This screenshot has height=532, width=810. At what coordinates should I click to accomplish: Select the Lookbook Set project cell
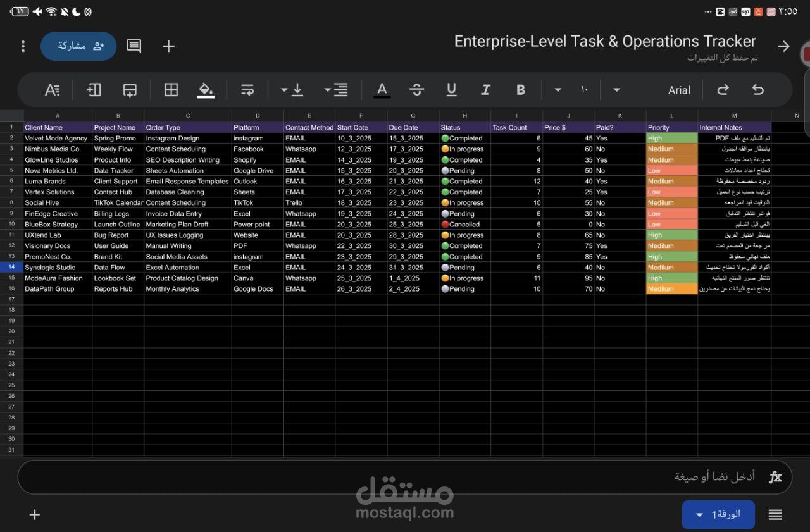118,278
